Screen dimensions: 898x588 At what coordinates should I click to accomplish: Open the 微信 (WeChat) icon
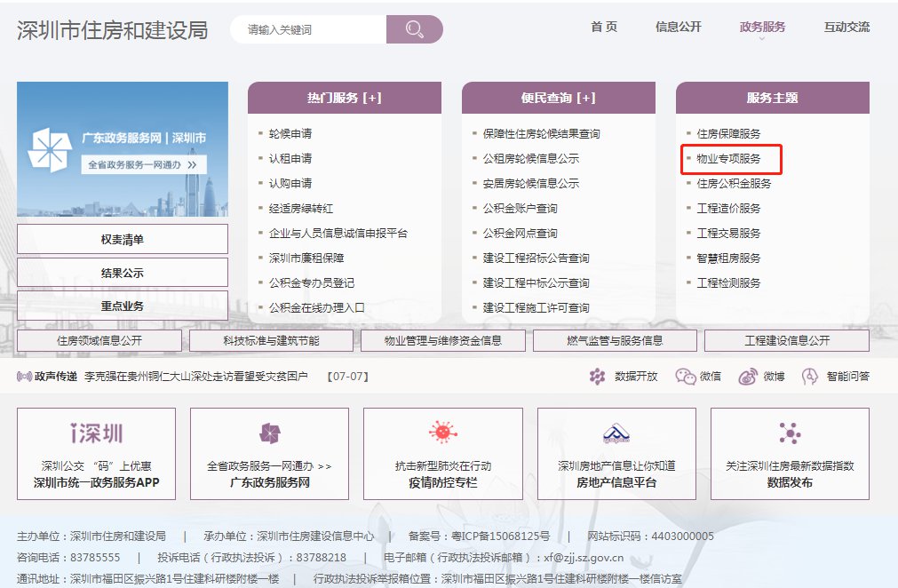(683, 377)
